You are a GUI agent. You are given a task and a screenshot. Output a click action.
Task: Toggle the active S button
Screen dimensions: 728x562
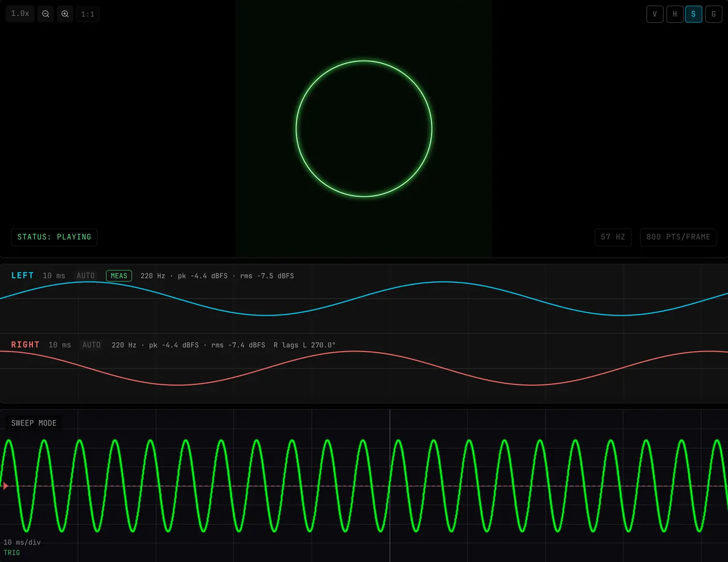pos(694,14)
